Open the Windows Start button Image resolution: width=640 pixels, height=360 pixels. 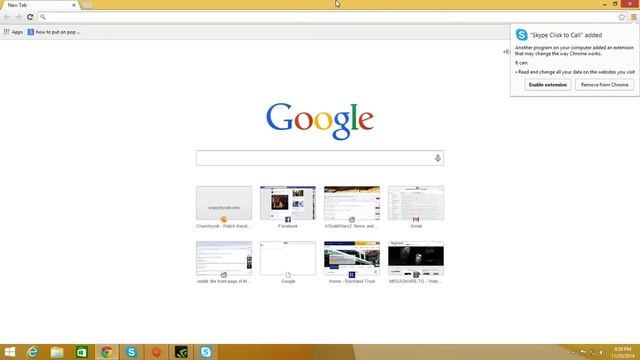point(9,352)
